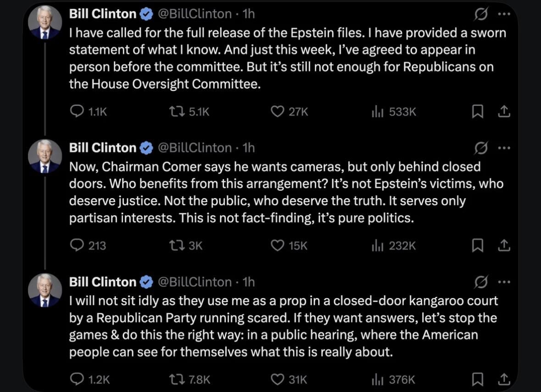Repost the tweet with 7.8K reposts
Viewport: 541px width, 392px height.
point(176,380)
